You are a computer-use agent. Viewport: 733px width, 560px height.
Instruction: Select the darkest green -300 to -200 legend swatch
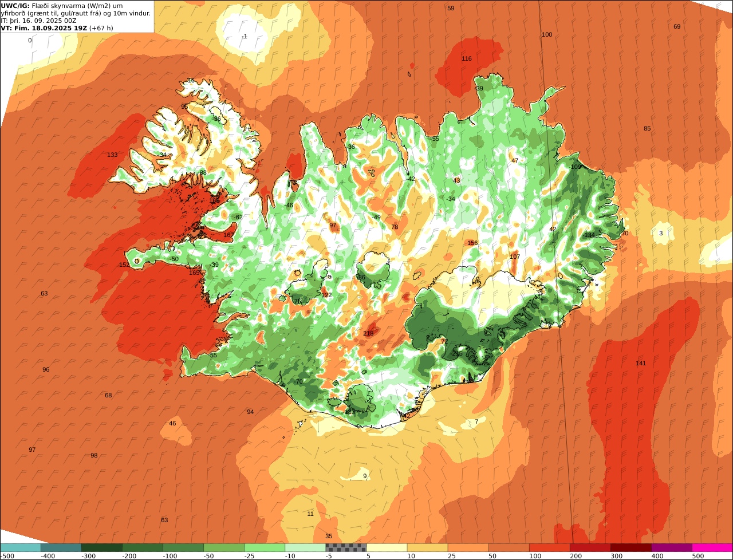(102, 547)
